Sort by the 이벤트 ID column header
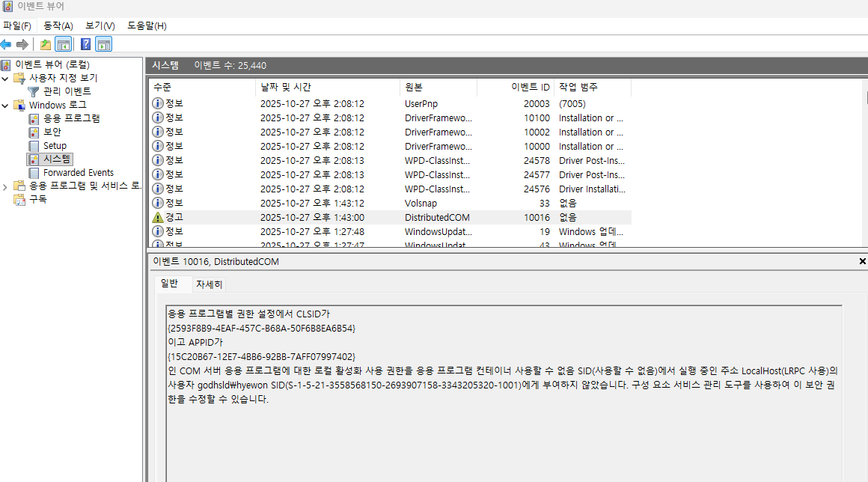This screenshot has height=482, width=868. point(516,87)
